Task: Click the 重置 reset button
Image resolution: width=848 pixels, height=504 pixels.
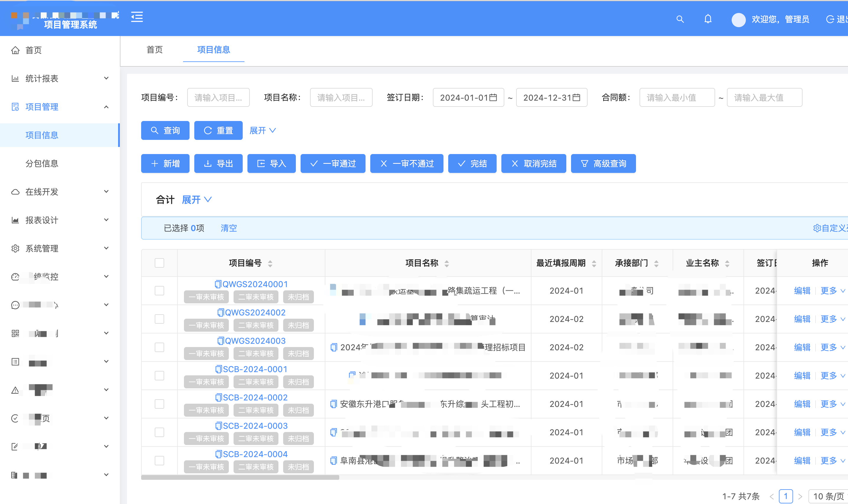Action: pos(218,130)
